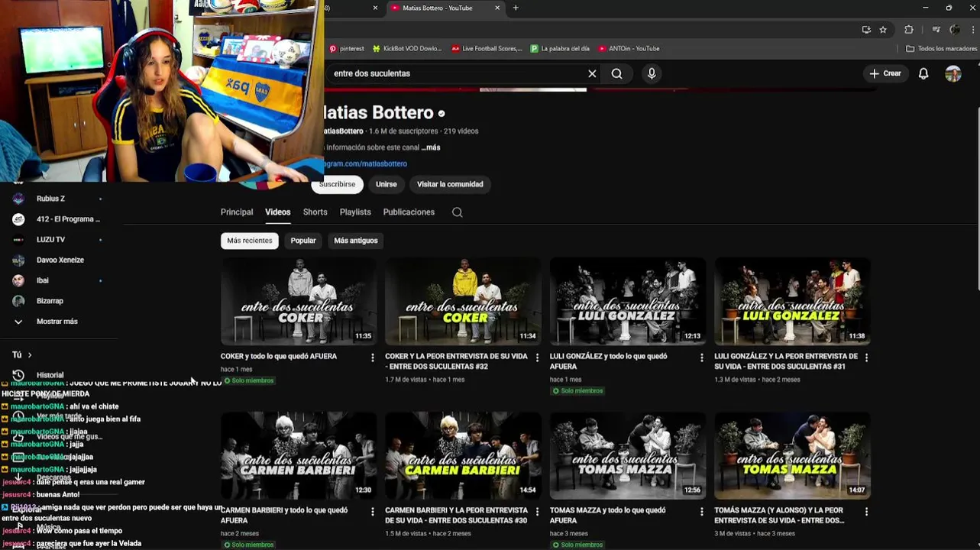
Task: Open Chrome media control icon
Action: coord(936,30)
